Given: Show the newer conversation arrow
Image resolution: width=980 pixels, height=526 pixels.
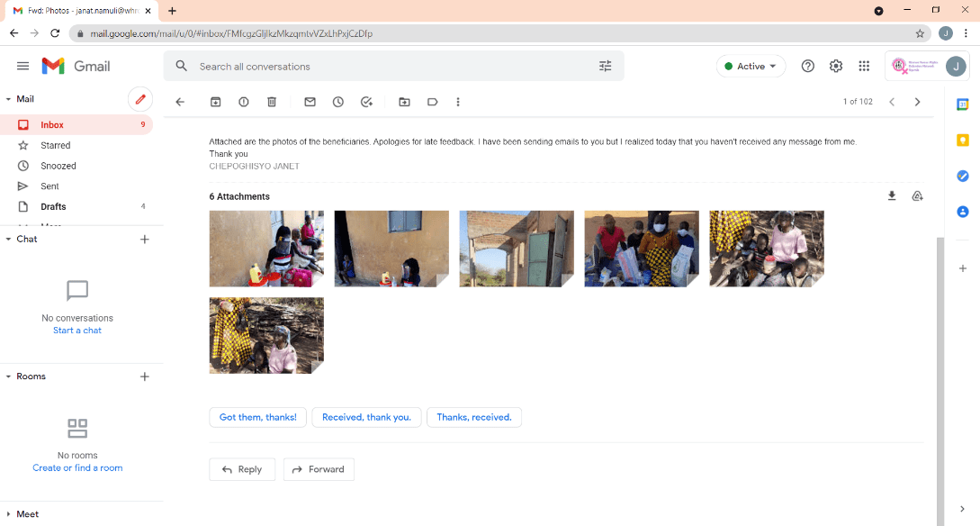Looking at the screenshot, I should point(892,102).
